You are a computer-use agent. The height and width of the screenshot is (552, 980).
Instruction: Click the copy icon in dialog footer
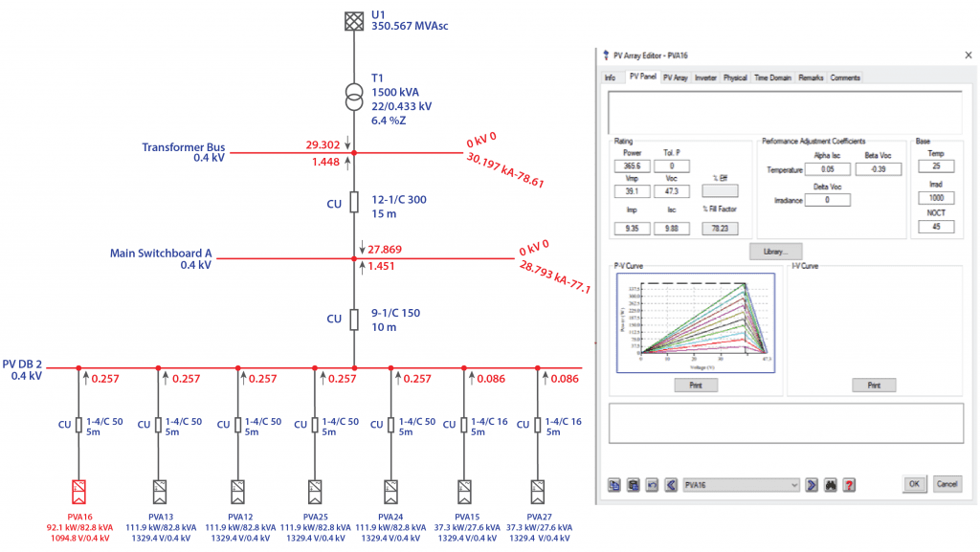613,485
